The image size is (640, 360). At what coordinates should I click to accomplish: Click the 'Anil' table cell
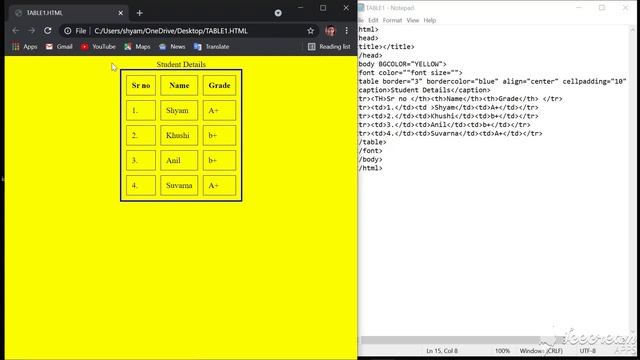(x=179, y=160)
